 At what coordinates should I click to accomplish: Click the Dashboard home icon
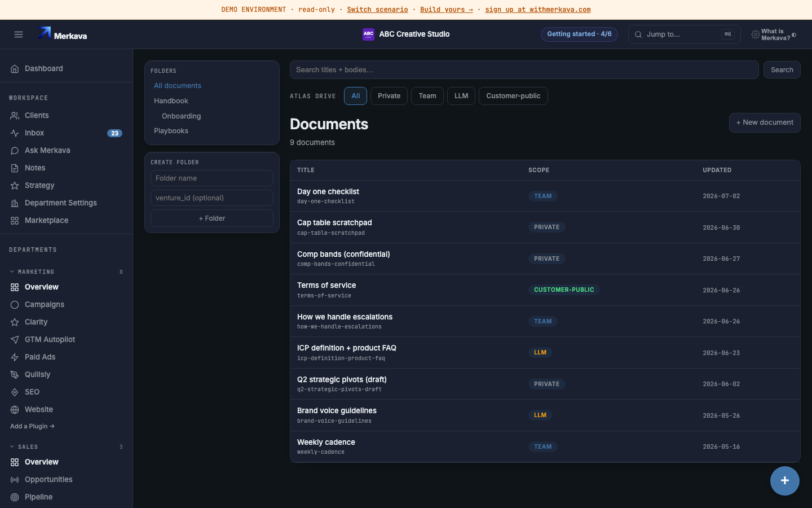(x=15, y=69)
